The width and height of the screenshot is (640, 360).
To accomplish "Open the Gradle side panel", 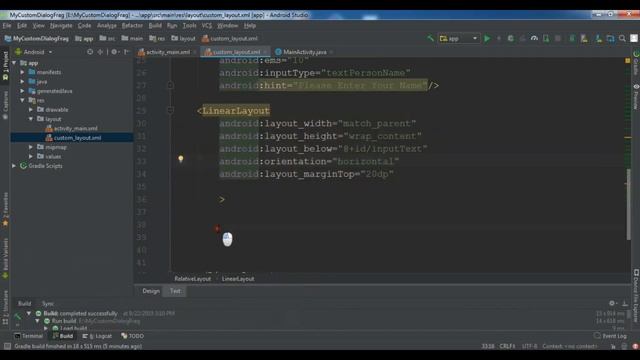I will (x=636, y=63).
